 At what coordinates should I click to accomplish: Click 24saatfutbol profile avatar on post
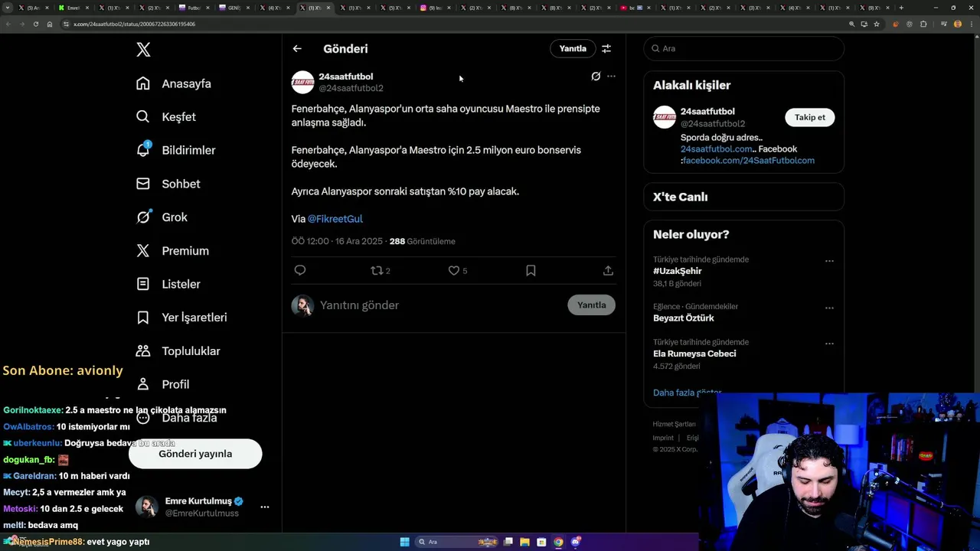(303, 82)
